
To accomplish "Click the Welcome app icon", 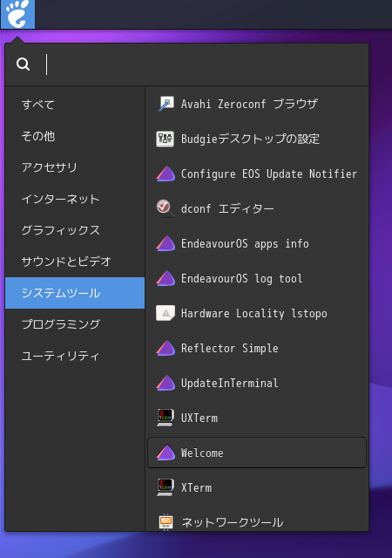I will coord(166,453).
